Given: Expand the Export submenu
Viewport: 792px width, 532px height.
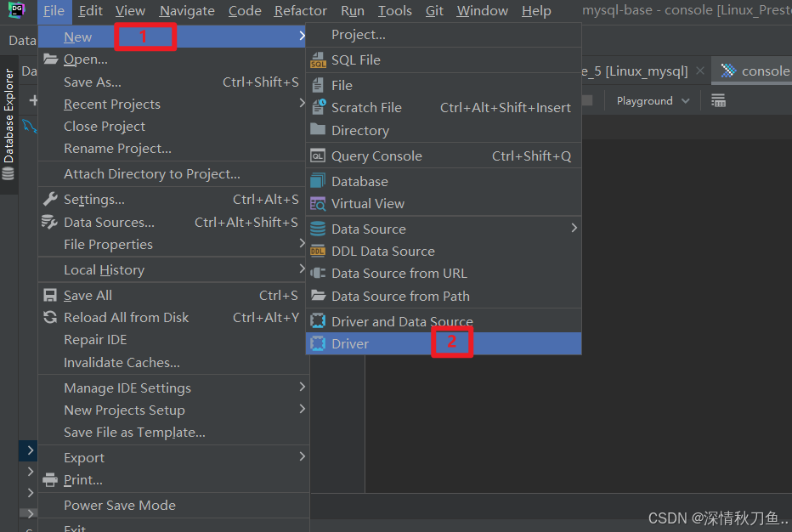Looking at the screenshot, I should pos(173,458).
